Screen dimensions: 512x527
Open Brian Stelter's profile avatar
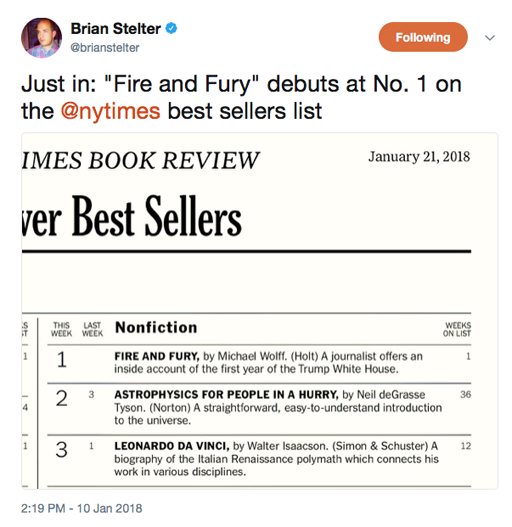click(41, 38)
